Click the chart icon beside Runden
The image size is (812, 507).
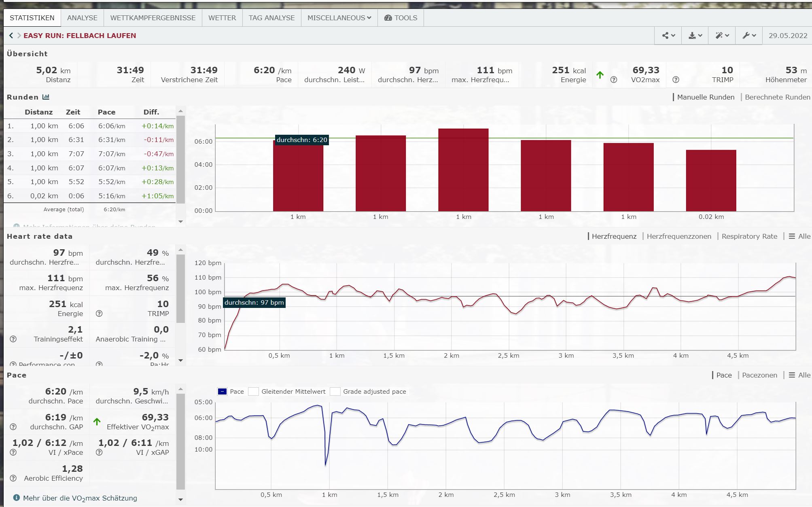pos(46,97)
